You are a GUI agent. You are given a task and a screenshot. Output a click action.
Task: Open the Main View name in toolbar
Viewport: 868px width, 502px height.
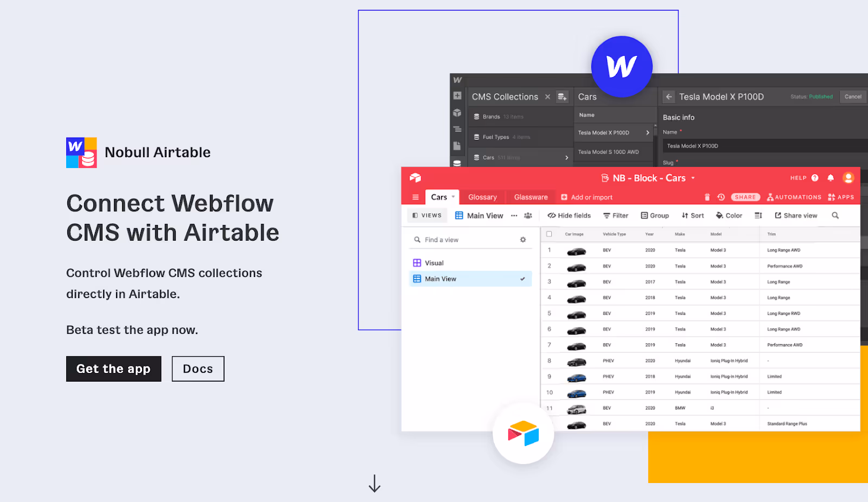[x=485, y=216]
